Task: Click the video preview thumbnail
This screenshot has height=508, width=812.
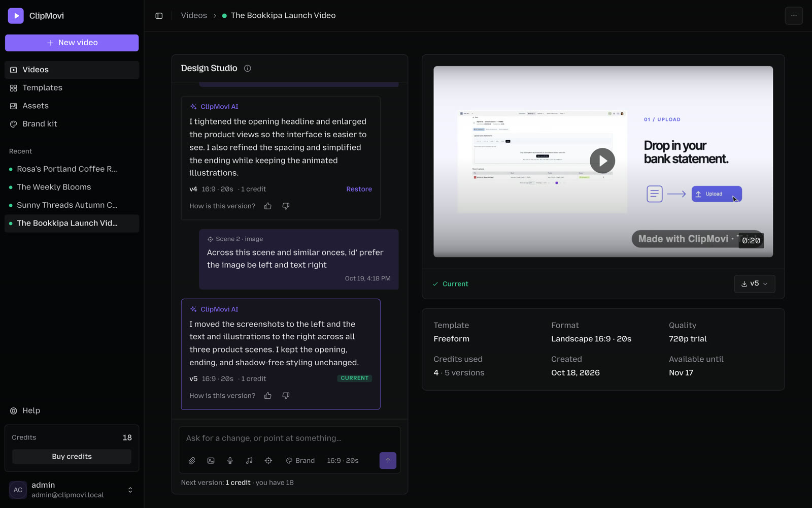Action: tap(603, 162)
